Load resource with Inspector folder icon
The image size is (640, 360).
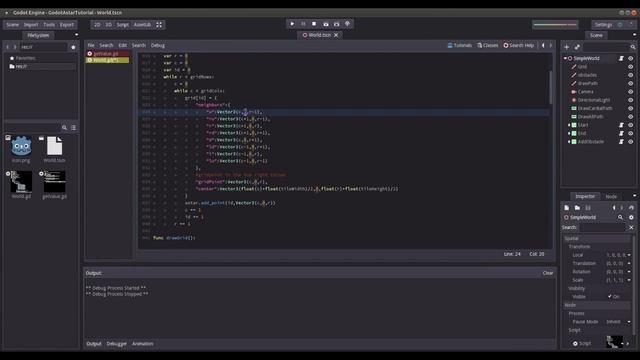(577, 208)
